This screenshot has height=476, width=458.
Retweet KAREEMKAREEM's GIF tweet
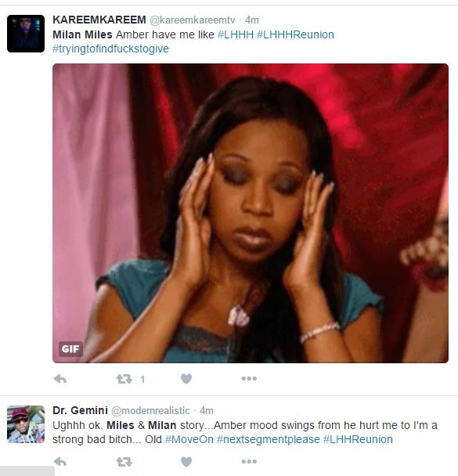(x=124, y=379)
